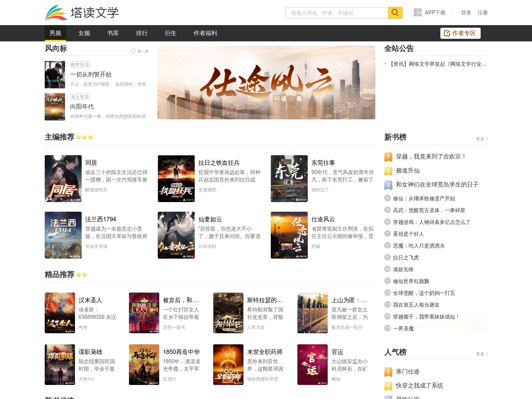Open 我在第五人格当屠皇
Viewport: 532px width, 399px height.
tap(416, 305)
